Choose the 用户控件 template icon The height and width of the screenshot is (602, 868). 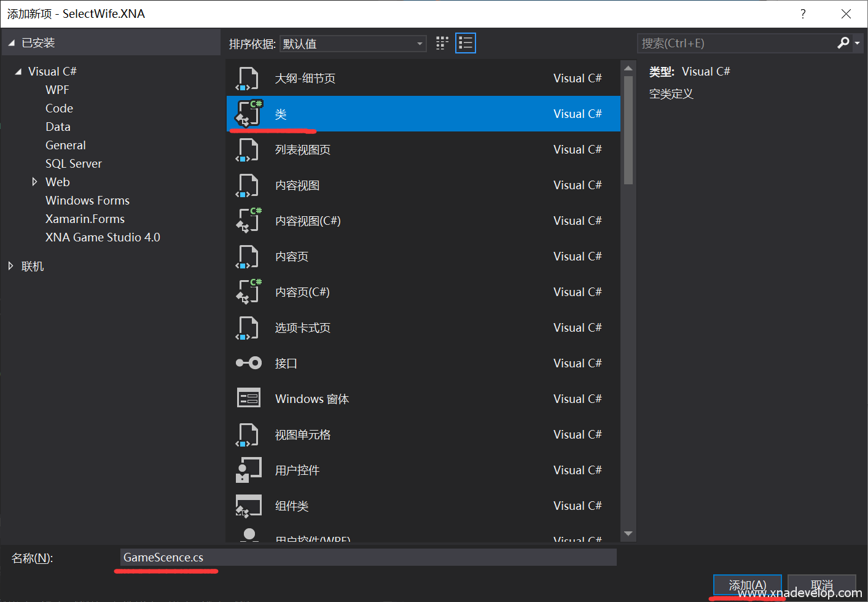[248, 470]
